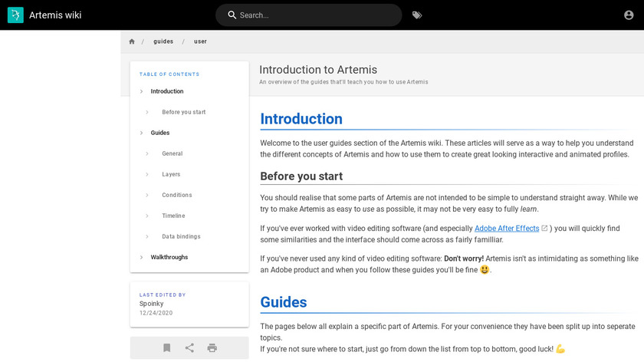Open Data bindings in table of contents
The width and height of the screenshot is (644, 362).
pyautogui.click(x=181, y=237)
